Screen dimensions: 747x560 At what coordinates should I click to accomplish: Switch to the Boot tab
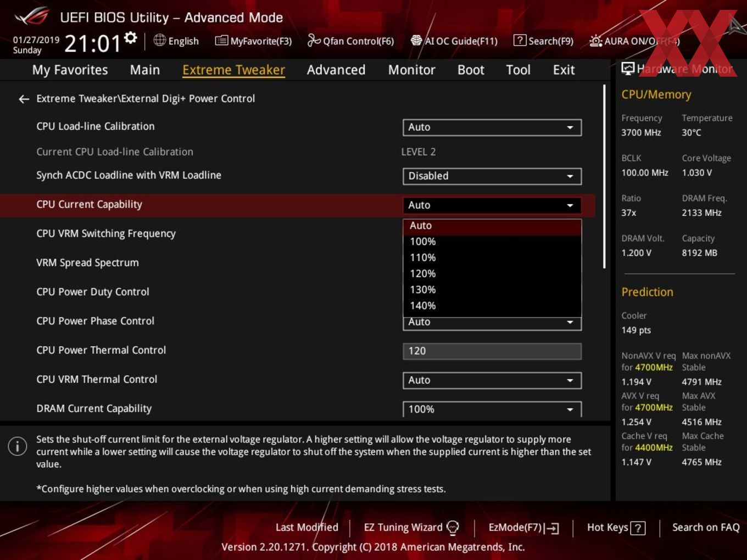point(471,70)
